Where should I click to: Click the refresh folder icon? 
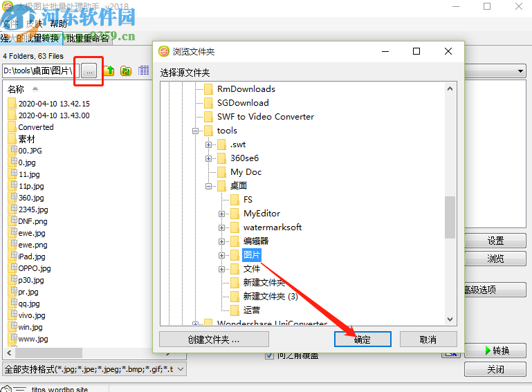(126, 71)
